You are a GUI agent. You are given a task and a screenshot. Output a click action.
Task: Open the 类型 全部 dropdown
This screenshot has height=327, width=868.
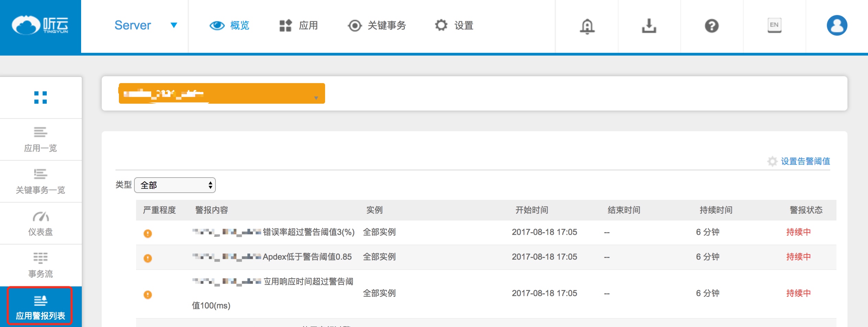click(x=175, y=185)
